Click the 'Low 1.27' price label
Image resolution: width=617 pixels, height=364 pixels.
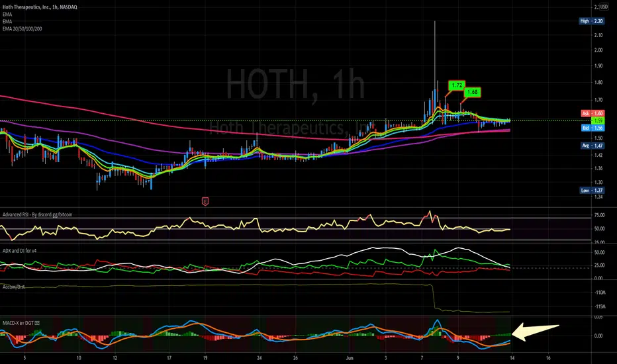[x=593, y=191]
